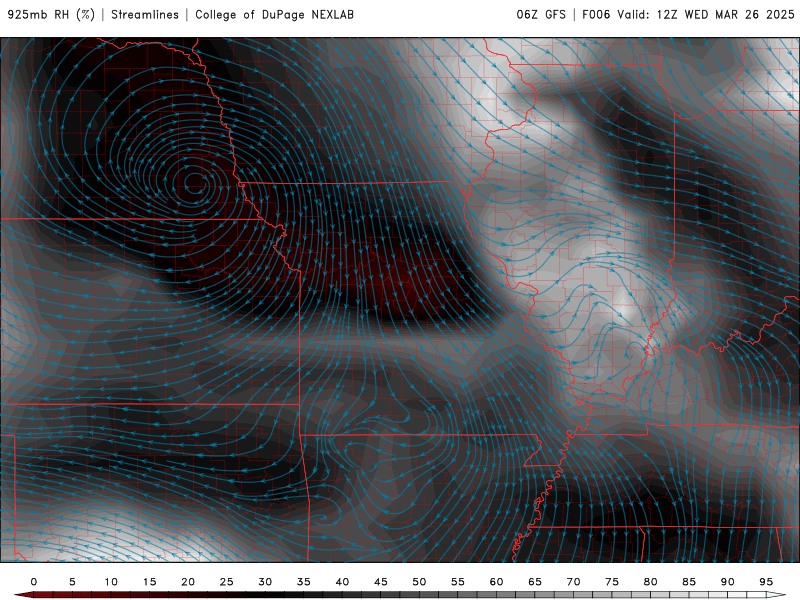
Task: Click the "925mb RH (%)" title text
Action: tap(51, 14)
